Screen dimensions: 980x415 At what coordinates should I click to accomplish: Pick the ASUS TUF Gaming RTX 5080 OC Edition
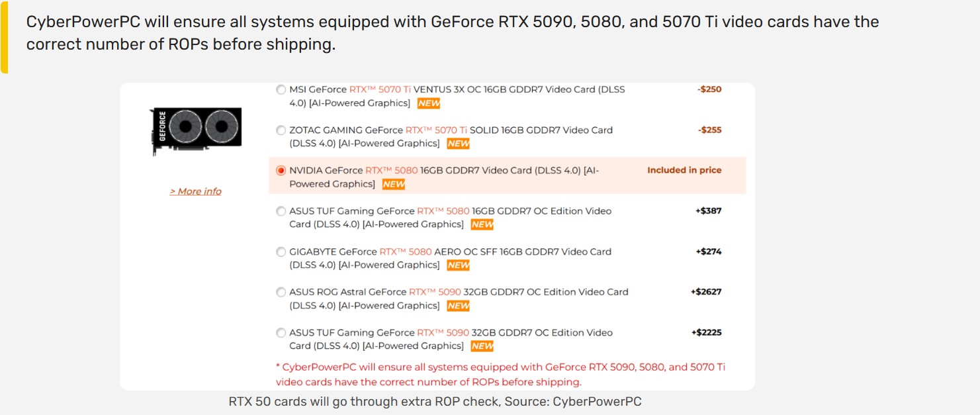click(x=281, y=211)
